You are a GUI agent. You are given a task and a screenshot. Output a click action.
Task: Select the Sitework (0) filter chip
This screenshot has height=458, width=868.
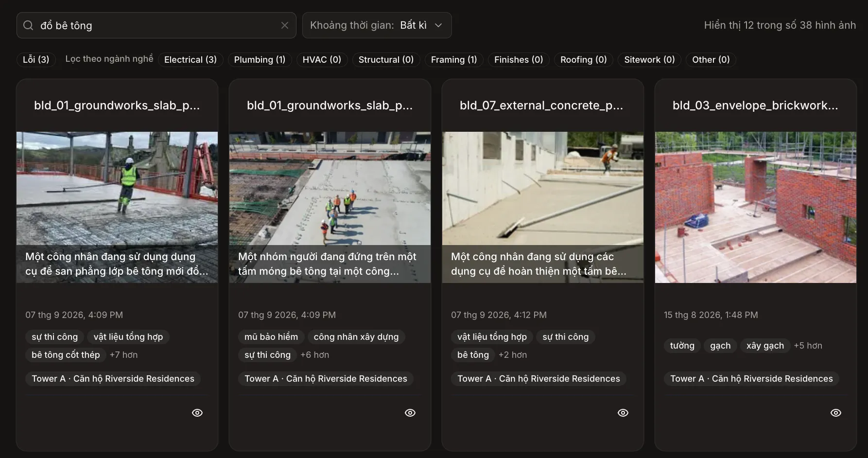click(649, 59)
